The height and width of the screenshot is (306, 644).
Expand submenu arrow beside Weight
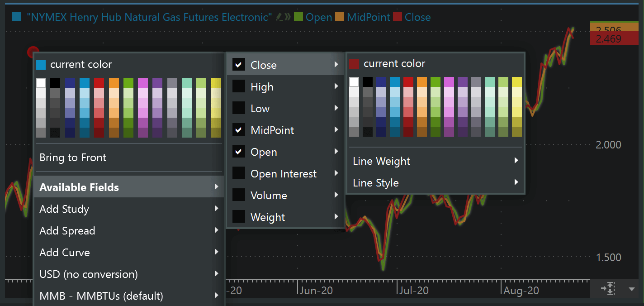pyautogui.click(x=336, y=217)
